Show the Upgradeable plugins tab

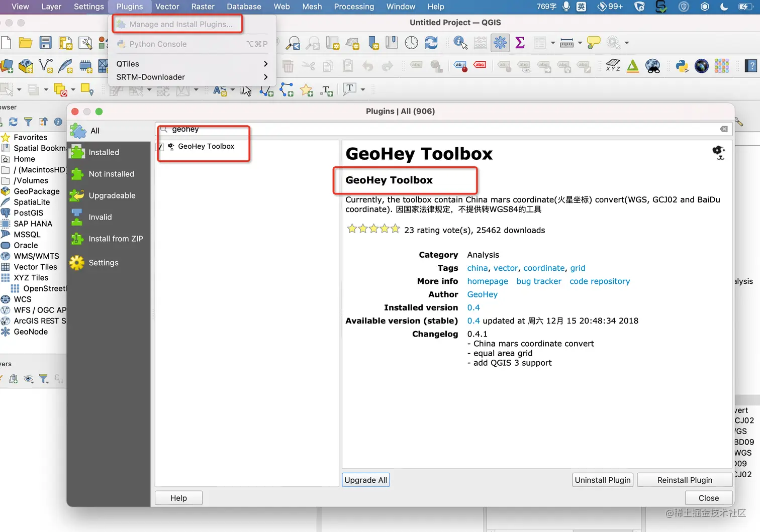(109, 195)
